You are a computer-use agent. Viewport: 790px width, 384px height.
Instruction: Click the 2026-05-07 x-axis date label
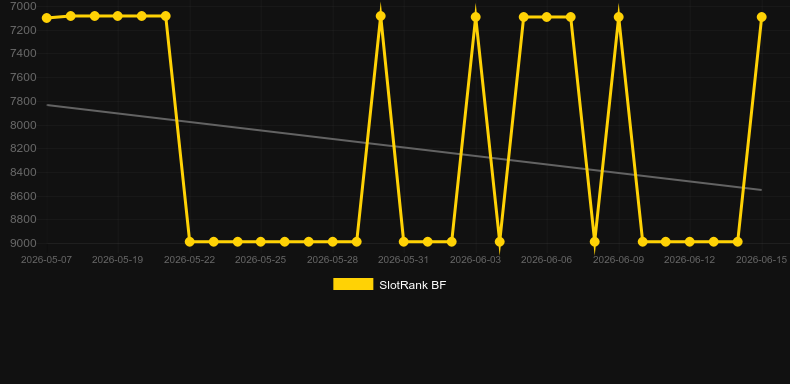46,260
